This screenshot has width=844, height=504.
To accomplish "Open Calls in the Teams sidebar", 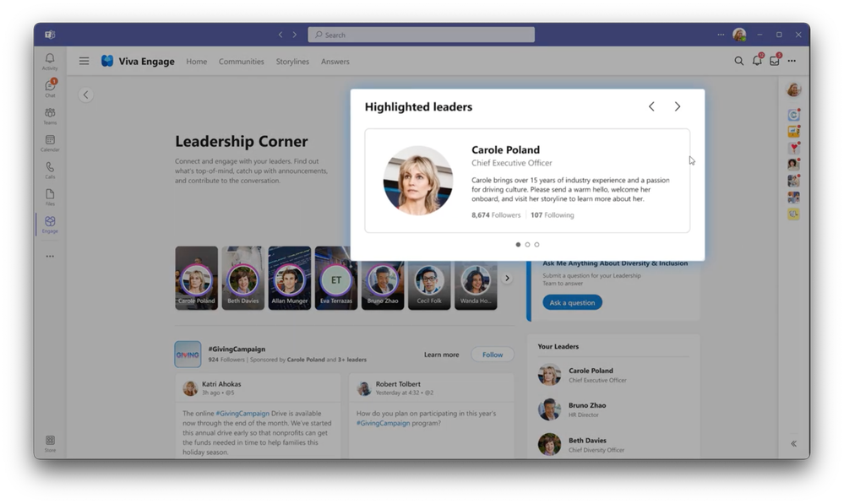I will coord(50,170).
